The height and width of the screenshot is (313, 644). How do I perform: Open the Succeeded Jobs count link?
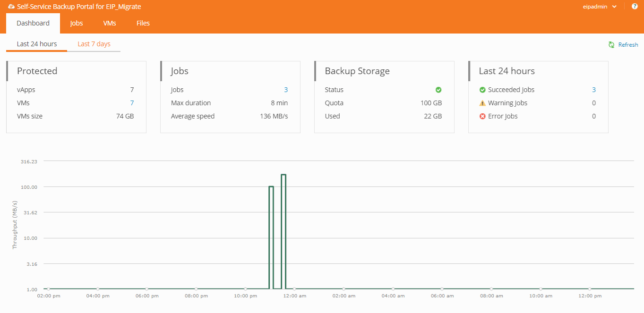[x=594, y=90]
